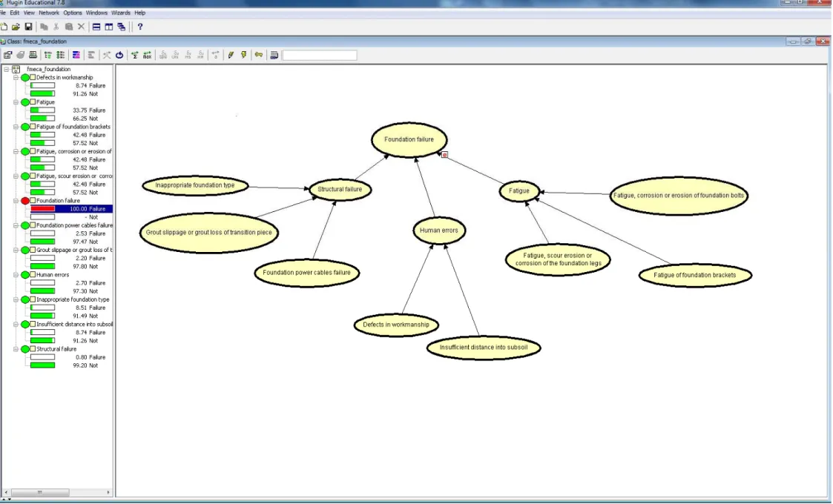
Task: Collapse node list grid icon
Action: point(61,55)
